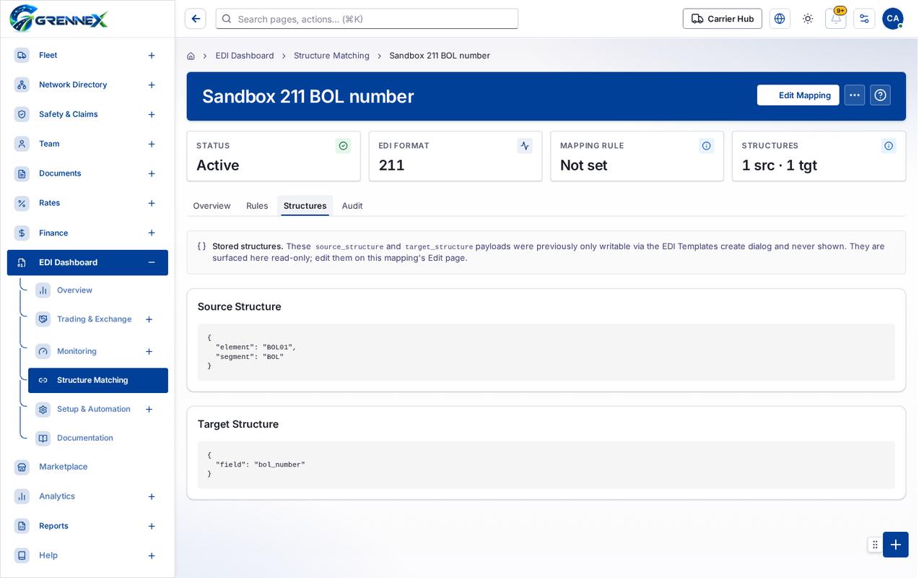Expand Trading & Exchange submenu

149,319
